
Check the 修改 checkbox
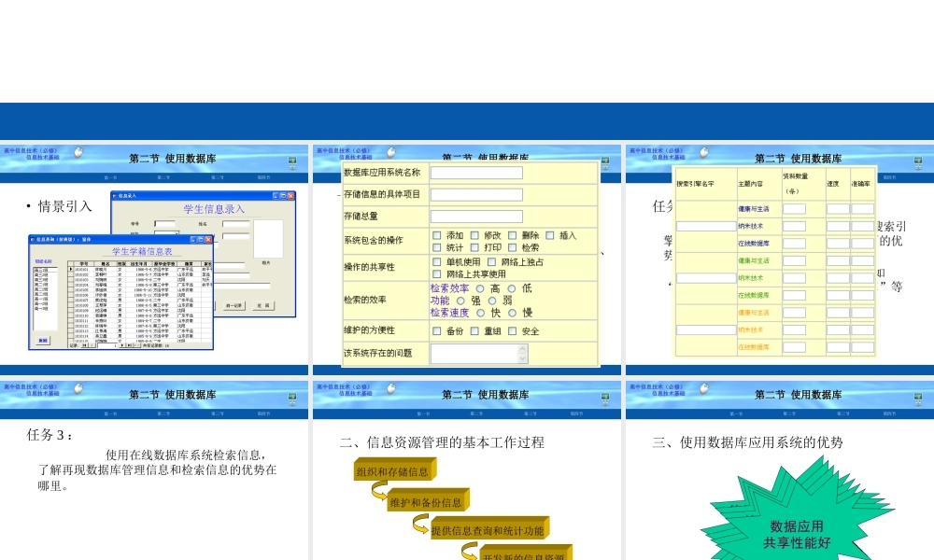coord(474,235)
